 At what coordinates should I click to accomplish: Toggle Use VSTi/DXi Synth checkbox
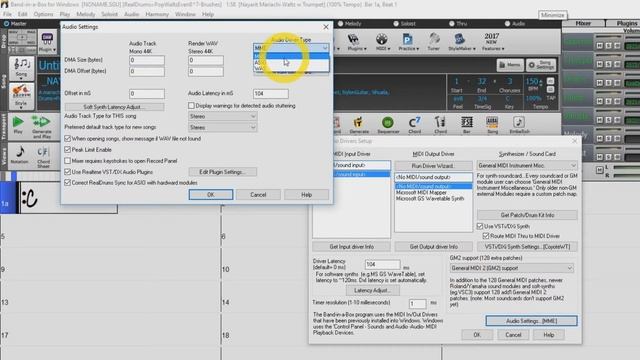click(480, 226)
